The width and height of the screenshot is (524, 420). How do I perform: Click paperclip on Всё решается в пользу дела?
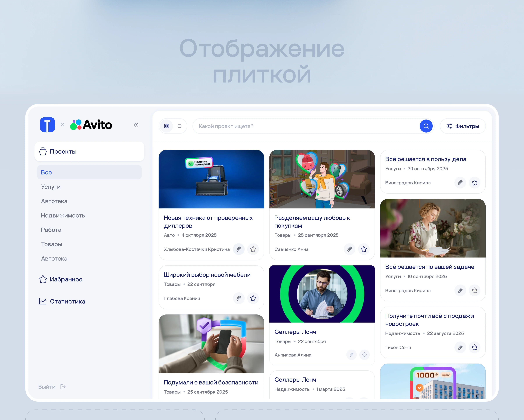click(x=460, y=182)
